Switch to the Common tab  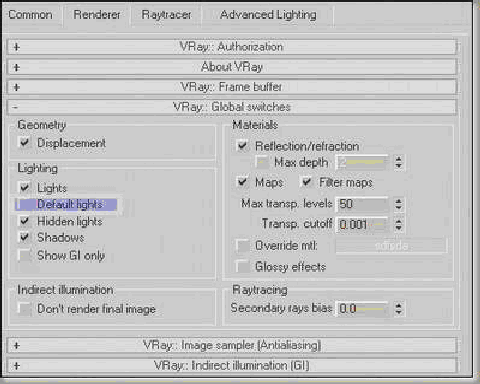click(x=30, y=15)
